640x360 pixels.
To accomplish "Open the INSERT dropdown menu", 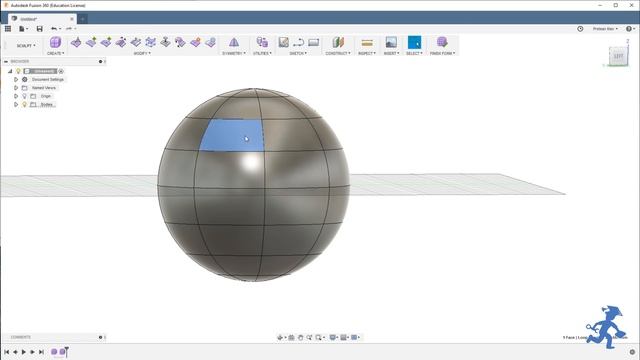I will click(391, 53).
